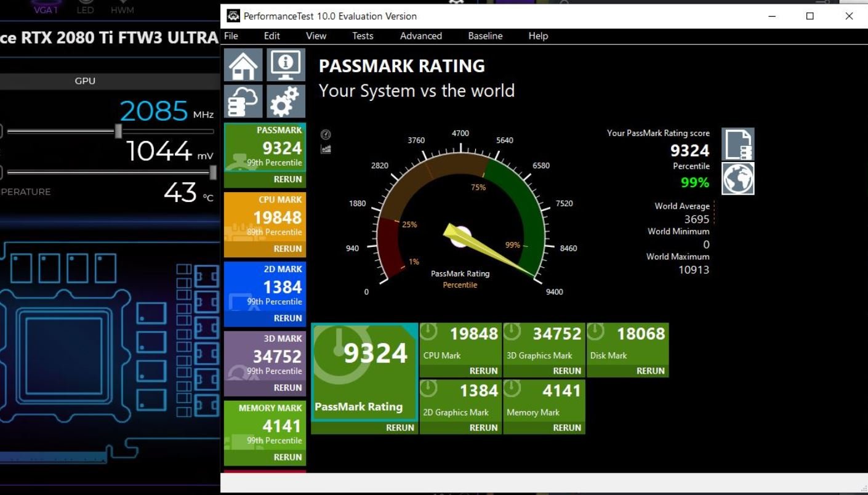This screenshot has width=868, height=495.
Task: Click the World Maximum value 10913
Action: (694, 270)
